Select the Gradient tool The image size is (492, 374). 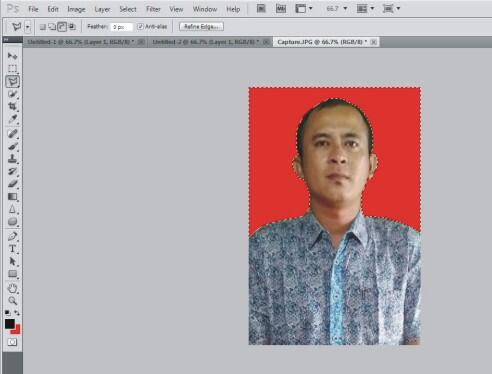[13, 197]
